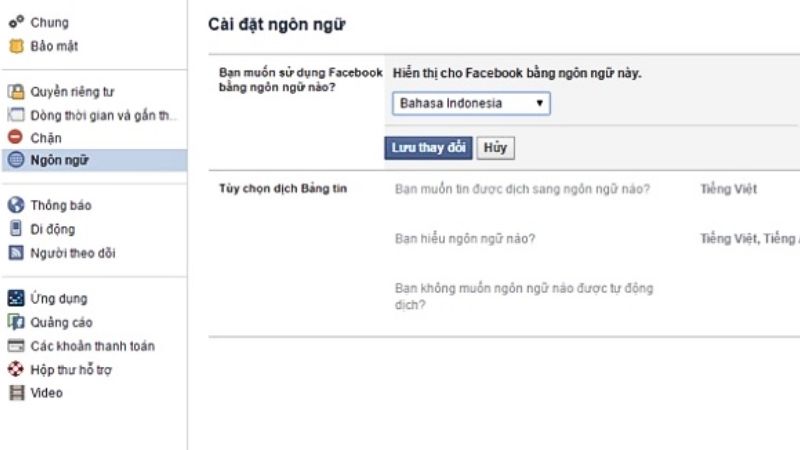This screenshot has height=450, width=800.
Task: Click the apps icon for Ứng dụng
Action: pos(16,298)
